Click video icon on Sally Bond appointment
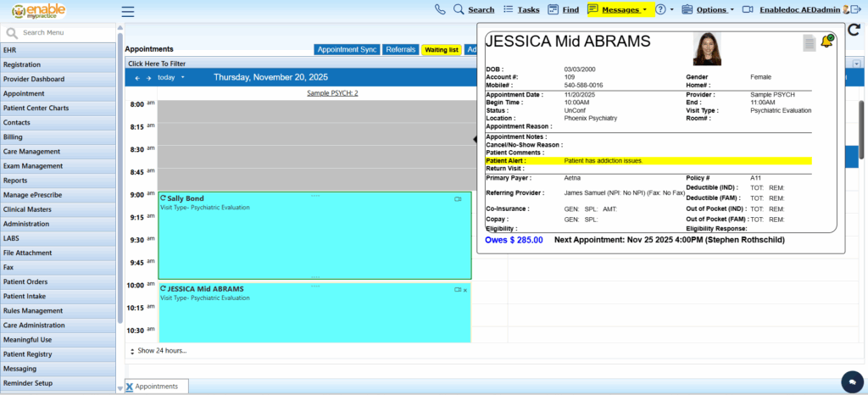 pyautogui.click(x=458, y=199)
